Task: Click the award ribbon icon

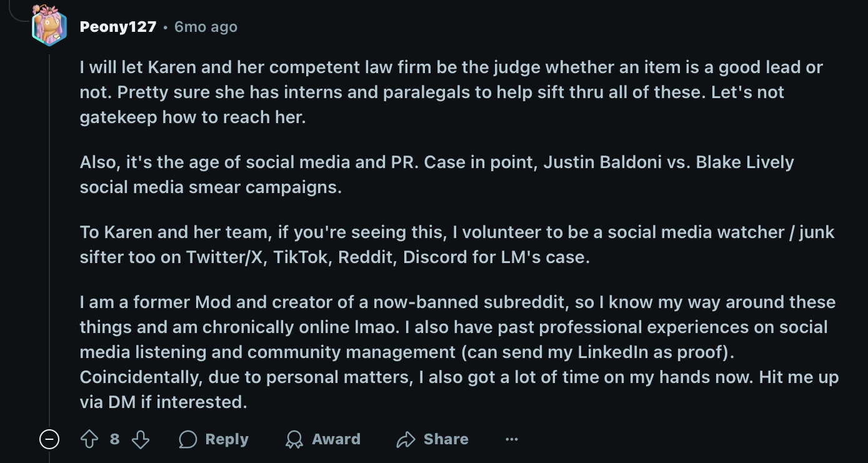Action: [294, 439]
